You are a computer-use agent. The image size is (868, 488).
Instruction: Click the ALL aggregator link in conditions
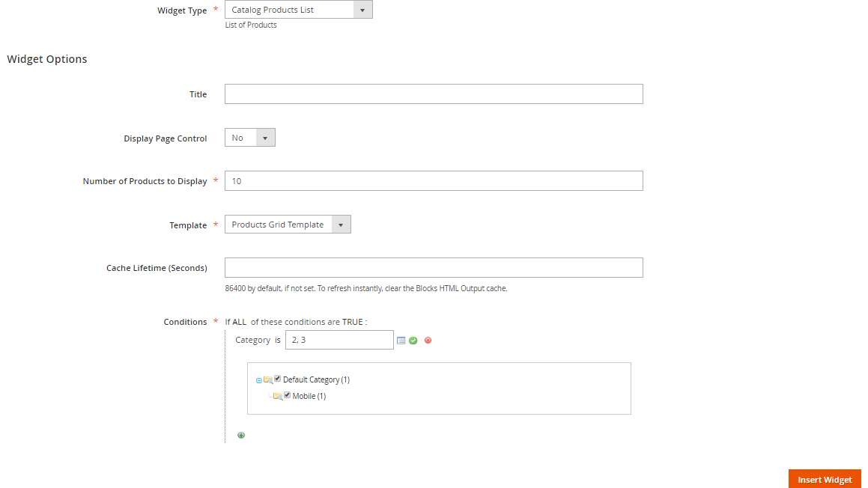click(239, 322)
